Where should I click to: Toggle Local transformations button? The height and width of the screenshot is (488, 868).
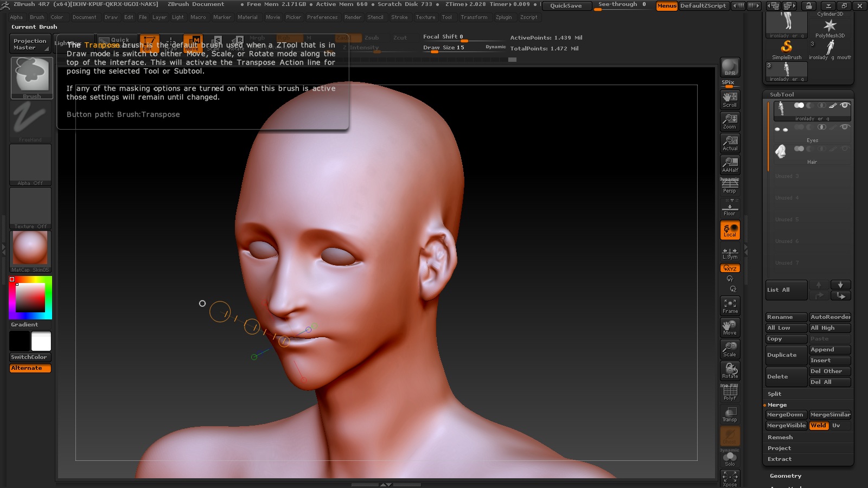[730, 230]
